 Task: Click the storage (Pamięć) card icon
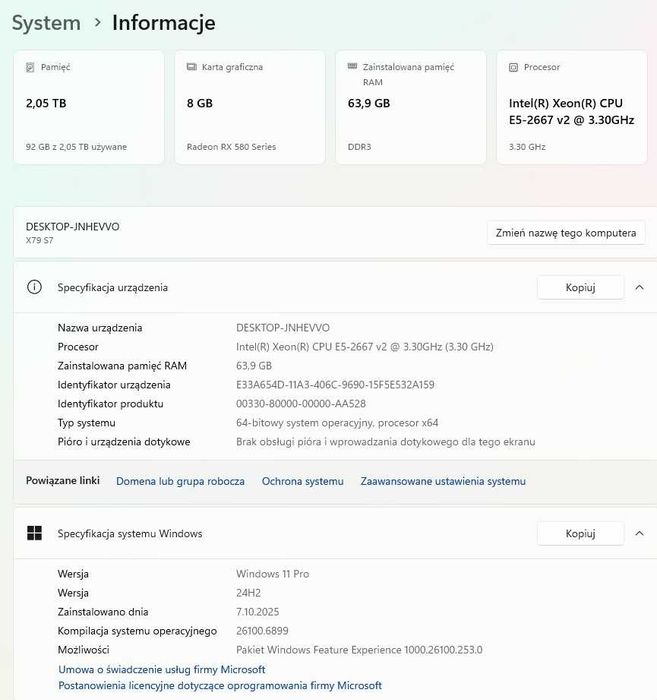pos(30,67)
